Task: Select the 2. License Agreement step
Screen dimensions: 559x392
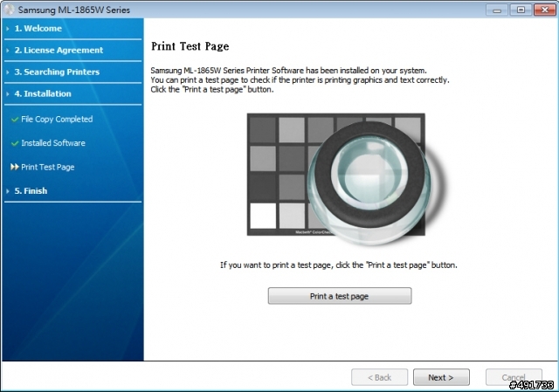Action: tap(59, 51)
